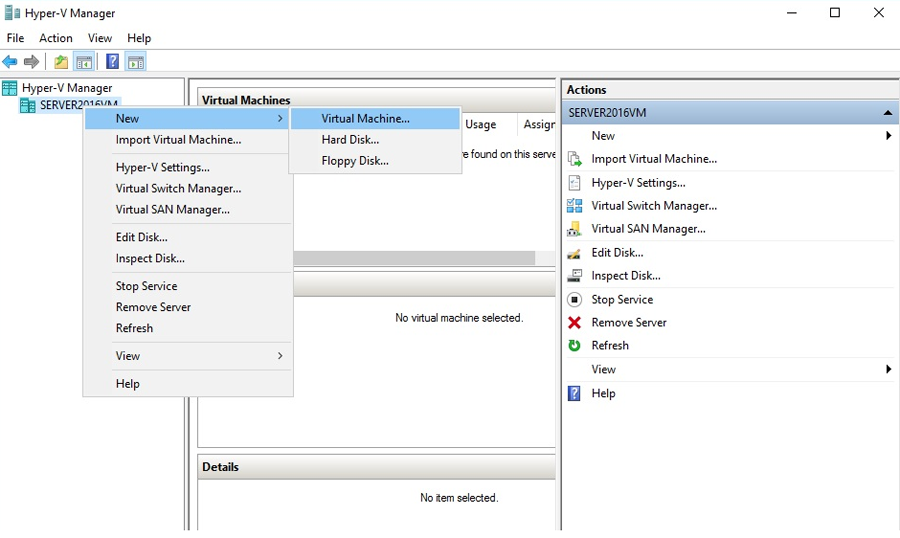Click the Hyper-V Settings icon in Actions pane

click(x=575, y=183)
